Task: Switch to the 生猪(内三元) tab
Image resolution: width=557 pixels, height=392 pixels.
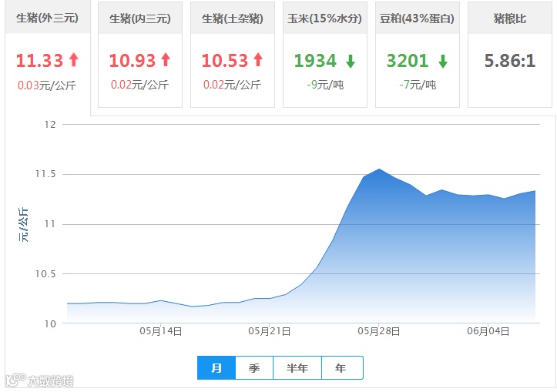Action: point(140,55)
